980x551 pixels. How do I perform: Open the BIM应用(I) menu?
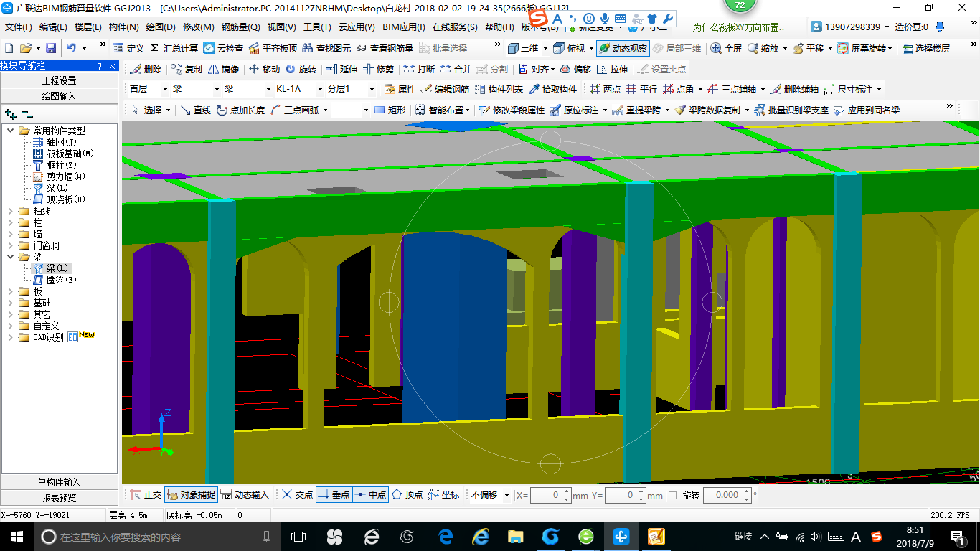tap(404, 27)
